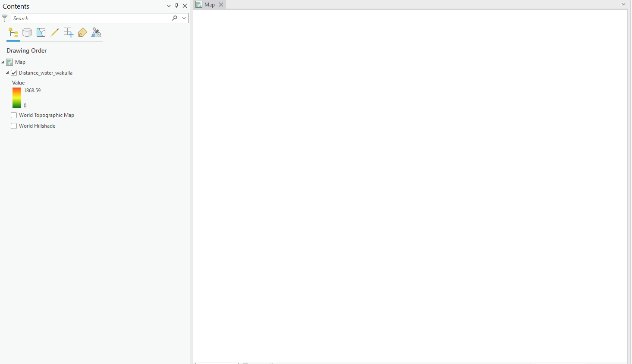Open the Contents pane options menu
The width and height of the screenshot is (632, 364).
[169, 6]
